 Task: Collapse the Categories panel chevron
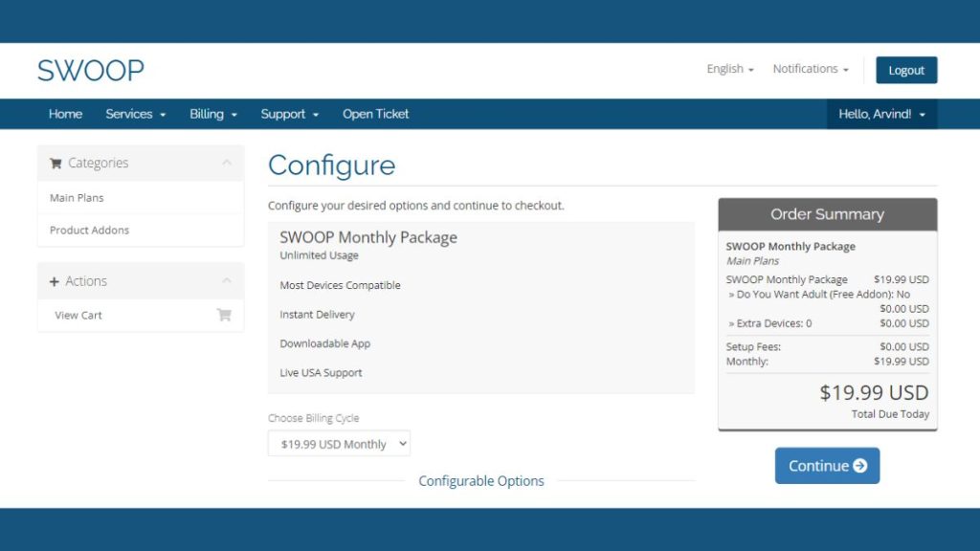(x=226, y=163)
